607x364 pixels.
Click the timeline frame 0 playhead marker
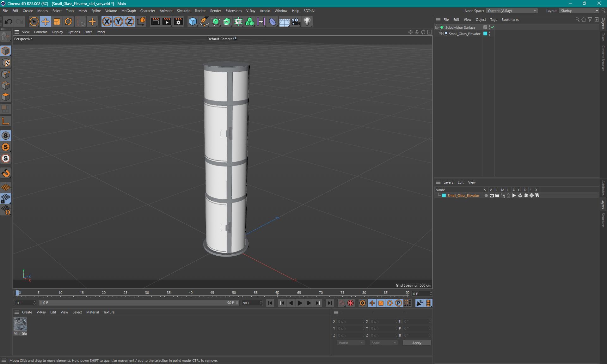click(x=17, y=293)
